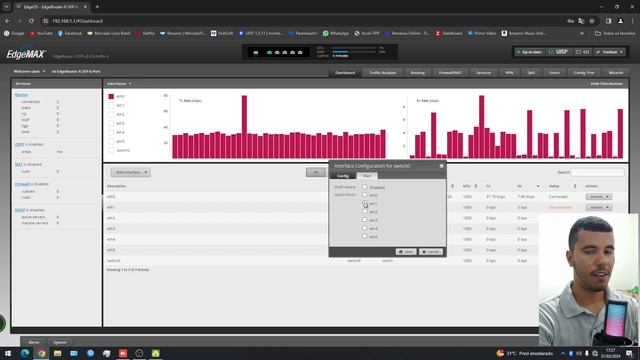Viewport: 640px width, 360px height.
Task: Expand the Interfaces panel dropdown
Action: (119, 84)
